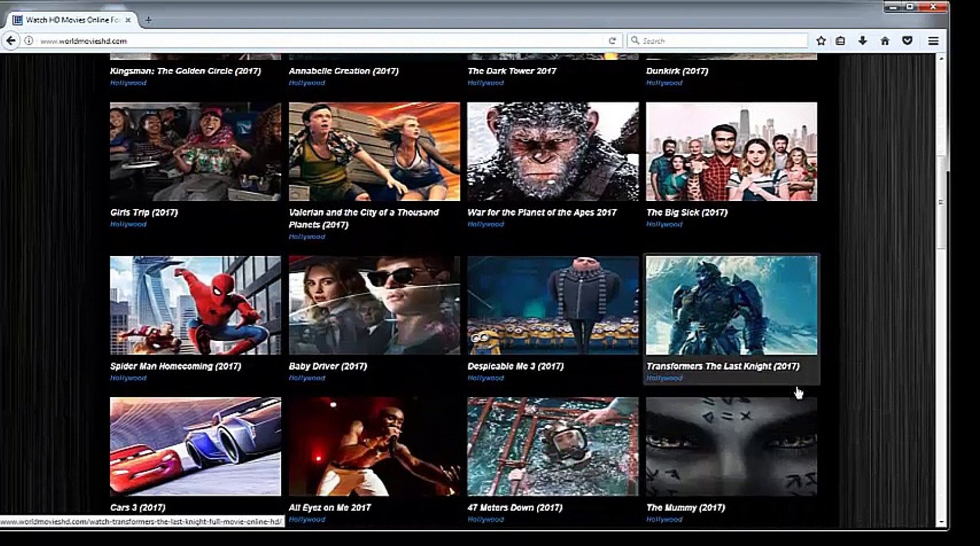Open the Spider Man Homecoming thumbnail
The width and height of the screenshot is (980, 546).
click(195, 305)
